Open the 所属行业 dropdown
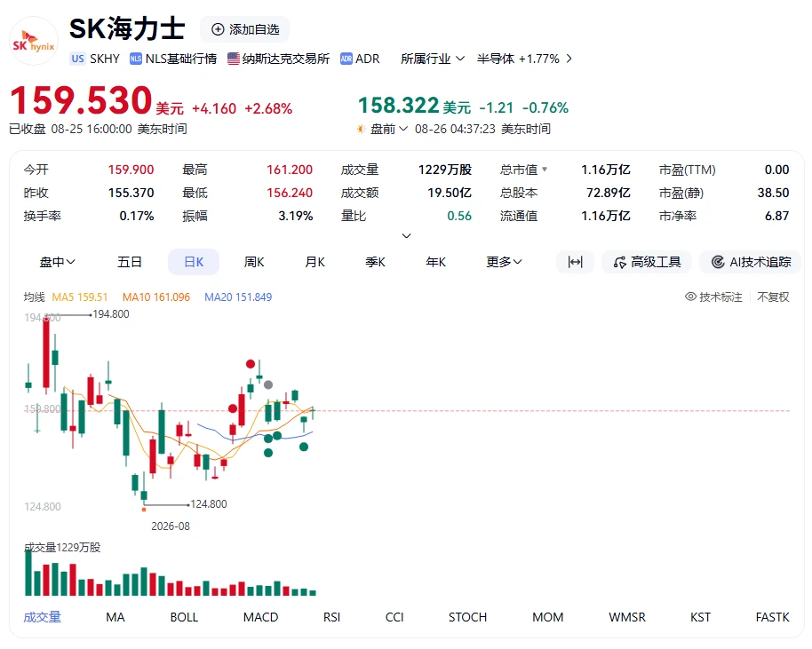The width and height of the screenshot is (812, 649). (433, 59)
